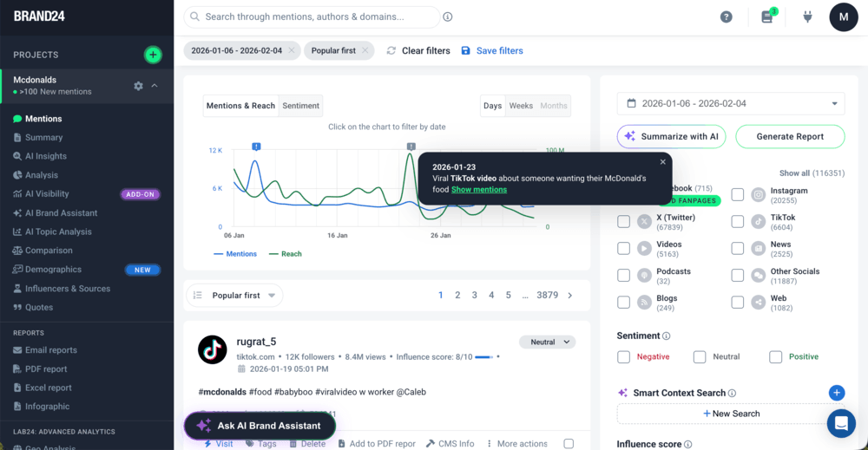Open AI Visibility in sidebar
The width and height of the screenshot is (868, 450).
[47, 194]
